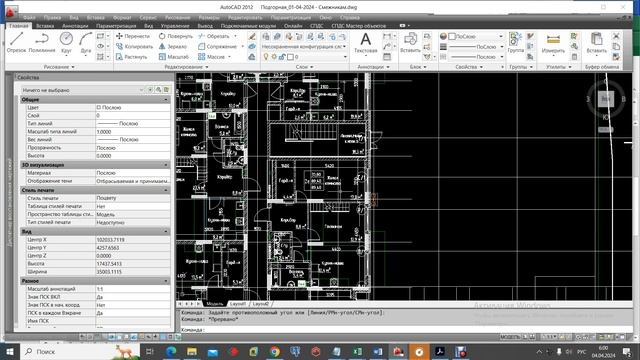Click the Сопряжение fillet tool
The height and width of the screenshot is (360, 640).
tap(218, 47)
